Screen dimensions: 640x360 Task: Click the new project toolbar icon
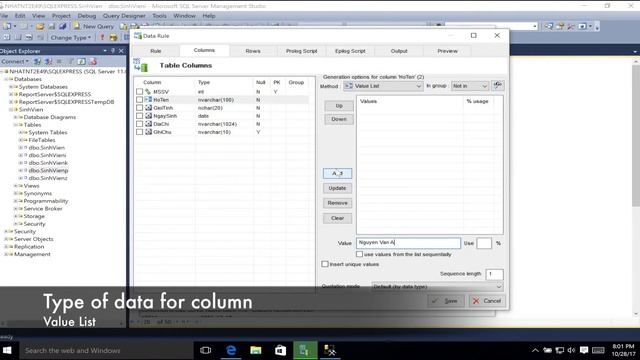(x=7, y=26)
